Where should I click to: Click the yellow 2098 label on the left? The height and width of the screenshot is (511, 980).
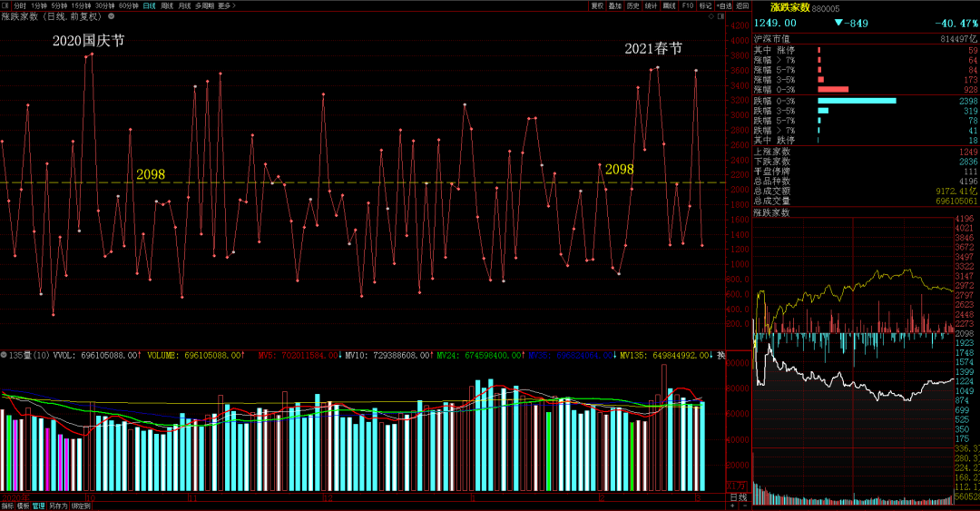[151, 174]
